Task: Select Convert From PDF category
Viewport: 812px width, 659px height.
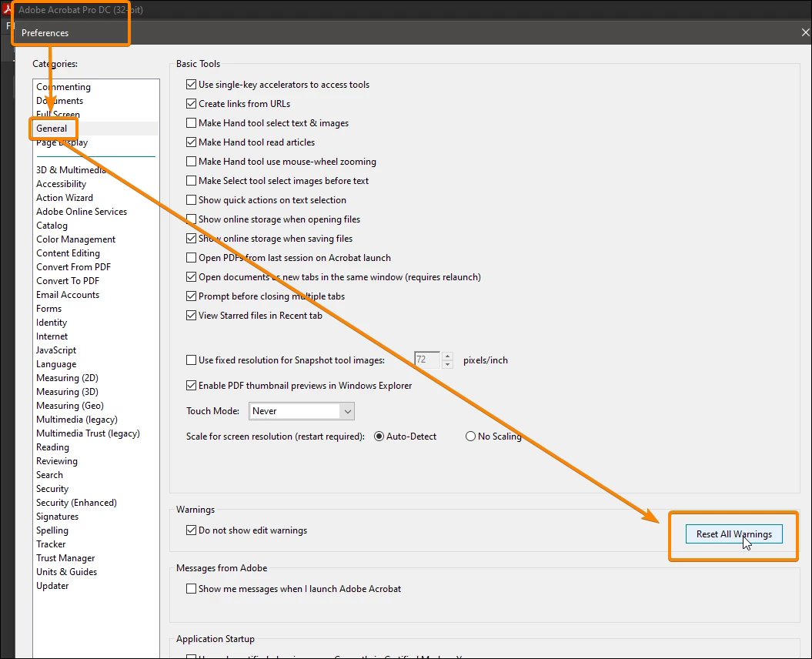Action: tap(73, 267)
